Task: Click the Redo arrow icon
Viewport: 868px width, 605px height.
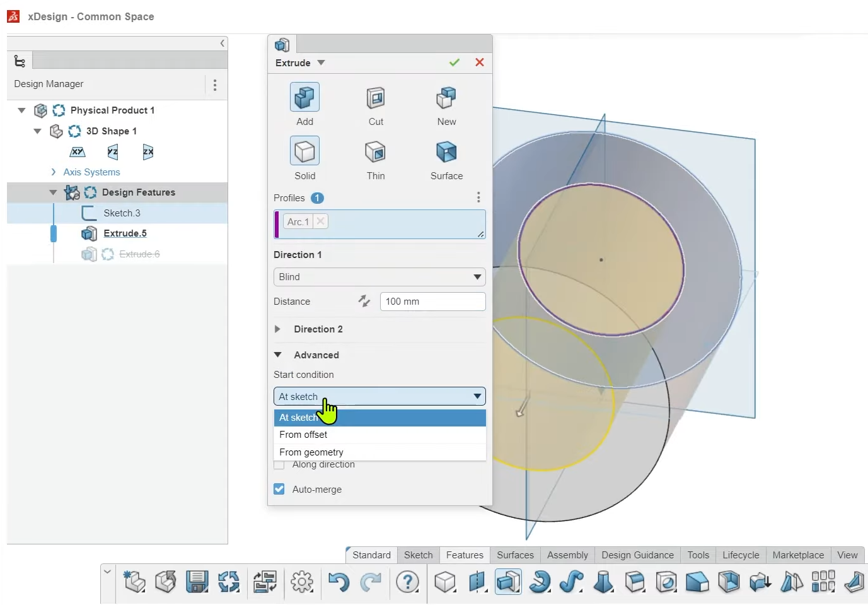Action: tap(371, 582)
